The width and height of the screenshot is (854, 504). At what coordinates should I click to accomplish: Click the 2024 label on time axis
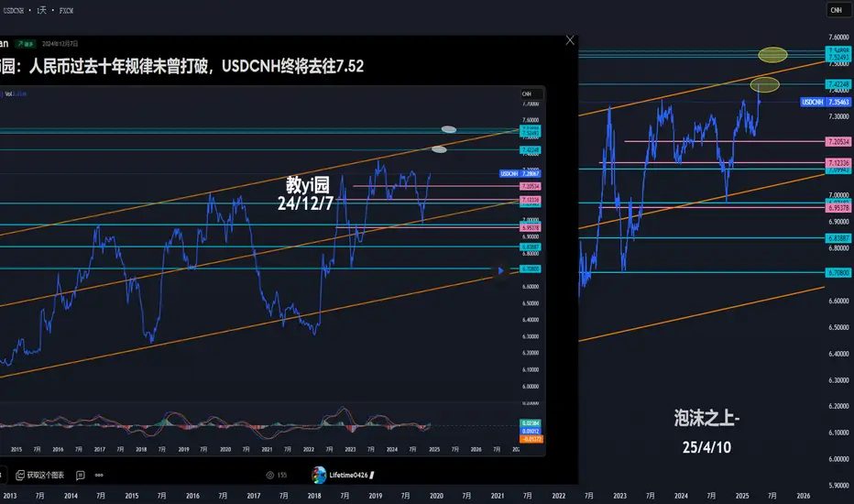coord(681,496)
